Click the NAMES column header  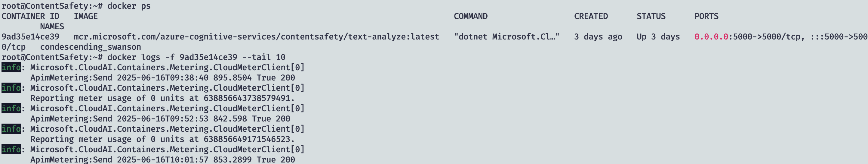(x=52, y=26)
